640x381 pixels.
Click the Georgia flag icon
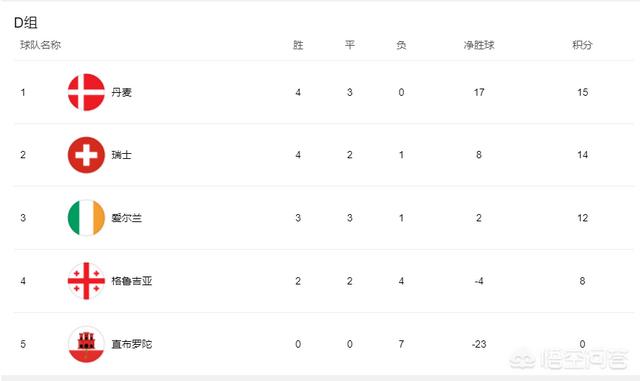pos(86,281)
